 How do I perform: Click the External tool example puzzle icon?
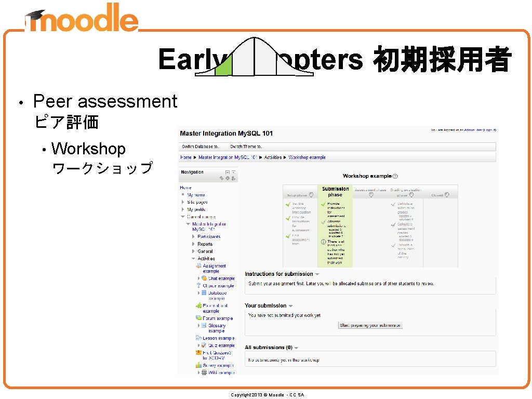(199, 305)
